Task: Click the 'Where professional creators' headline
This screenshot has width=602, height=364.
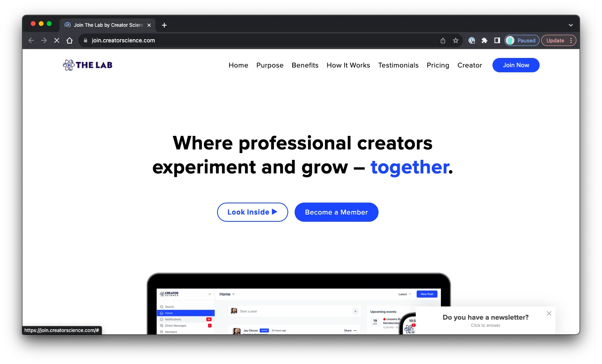Action: pos(303,143)
